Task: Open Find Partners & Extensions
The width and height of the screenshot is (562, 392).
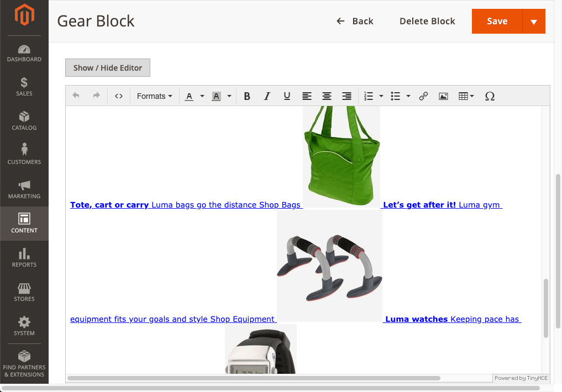Action: point(24,364)
